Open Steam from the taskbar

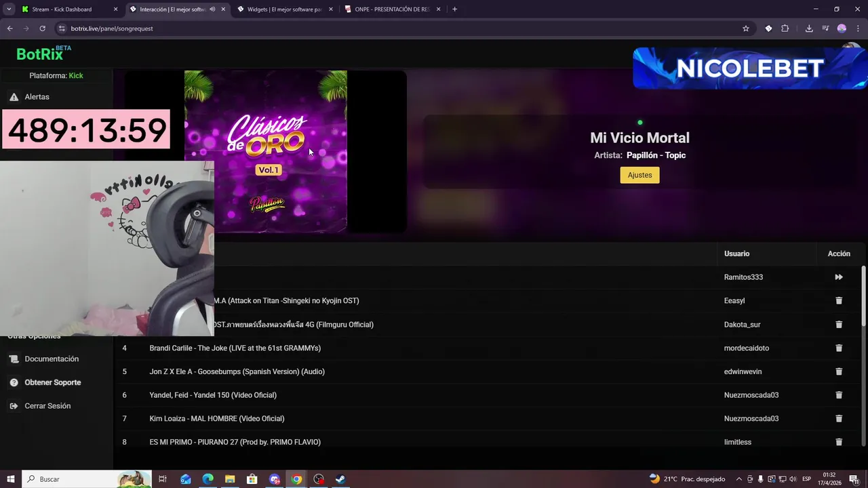coord(340,479)
